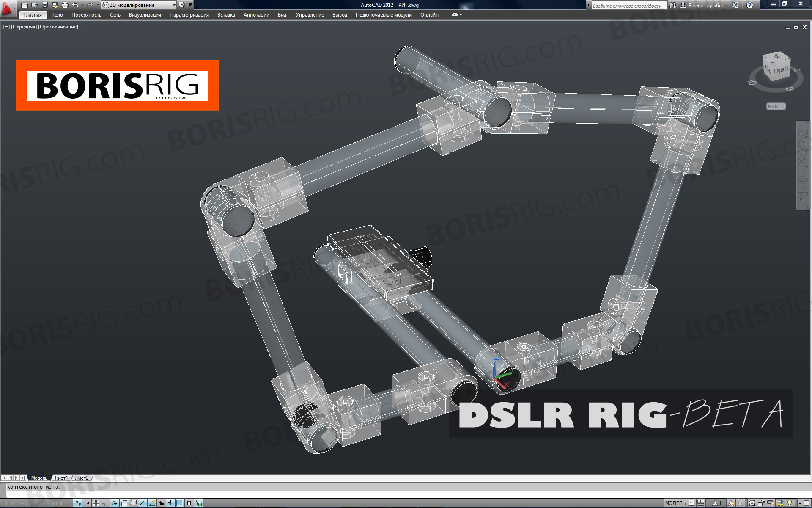Click the '[Просвечивание]' visual style label
The width and height of the screenshot is (812, 508).
(x=58, y=27)
